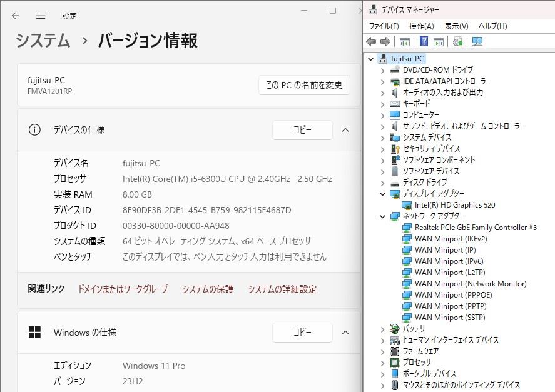Click the IDE ATA/ATAPI コントローラー icon
The height and width of the screenshot is (392, 555).
coord(395,81)
